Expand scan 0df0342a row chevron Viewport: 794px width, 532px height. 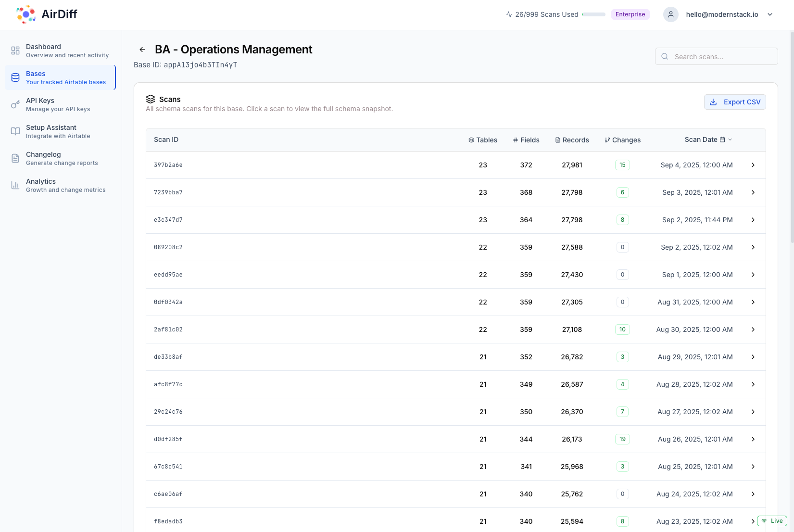point(753,302)
